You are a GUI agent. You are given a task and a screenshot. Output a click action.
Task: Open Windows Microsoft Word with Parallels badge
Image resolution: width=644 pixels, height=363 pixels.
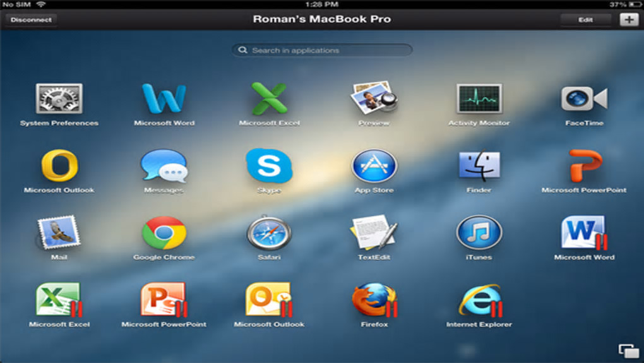point(584,232)
